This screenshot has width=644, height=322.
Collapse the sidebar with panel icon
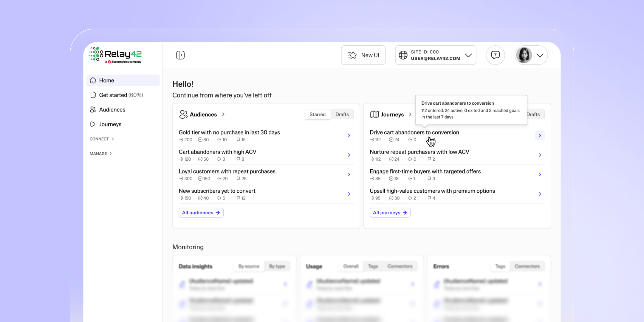click(180, 55)
